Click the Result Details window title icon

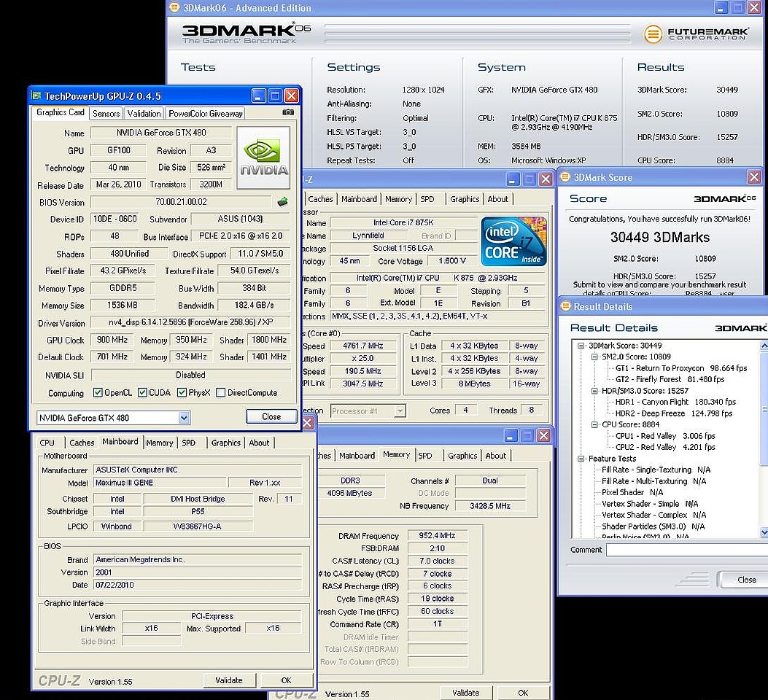coord(566,307)
